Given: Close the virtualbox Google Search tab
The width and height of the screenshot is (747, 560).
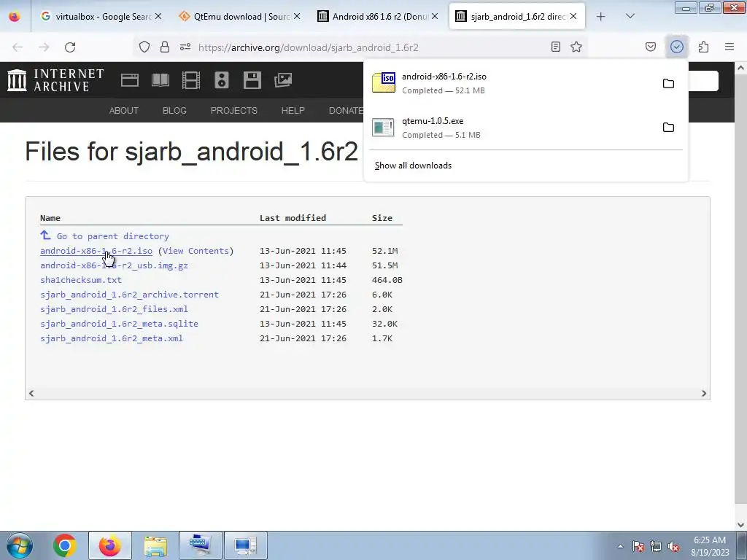Looking at the screenshot, I should 158,16.
